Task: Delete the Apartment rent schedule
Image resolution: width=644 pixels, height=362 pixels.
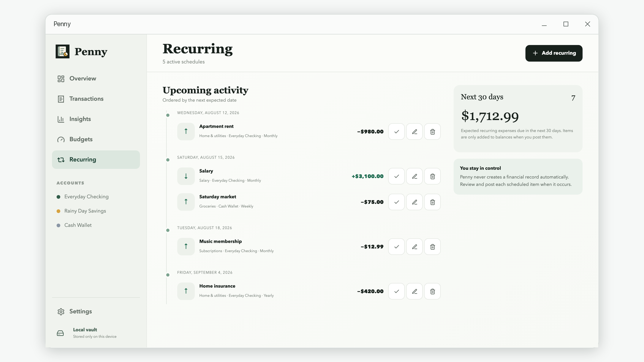Action: 432,131
